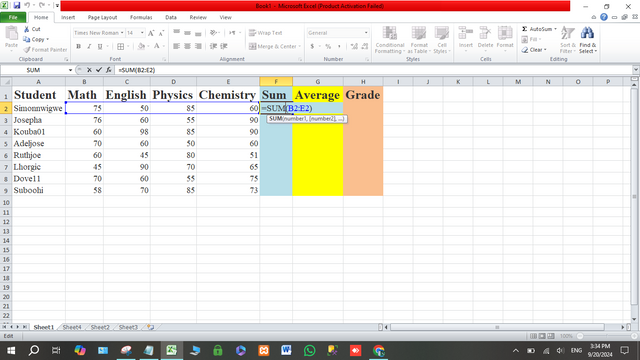640x360 pixels.
Task: Open the File tab
Action: coord(13,17)
